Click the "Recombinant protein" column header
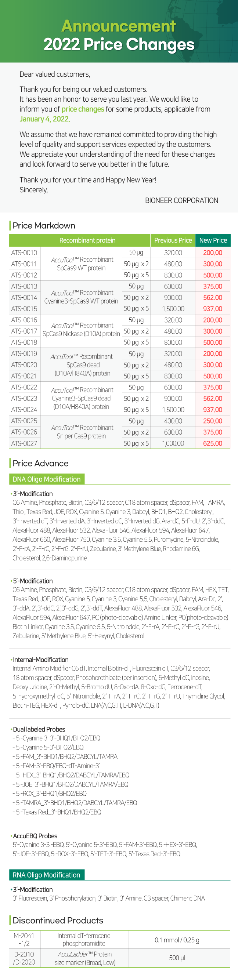This screenshot has width=238, height=980. click(x=87, y=240)
